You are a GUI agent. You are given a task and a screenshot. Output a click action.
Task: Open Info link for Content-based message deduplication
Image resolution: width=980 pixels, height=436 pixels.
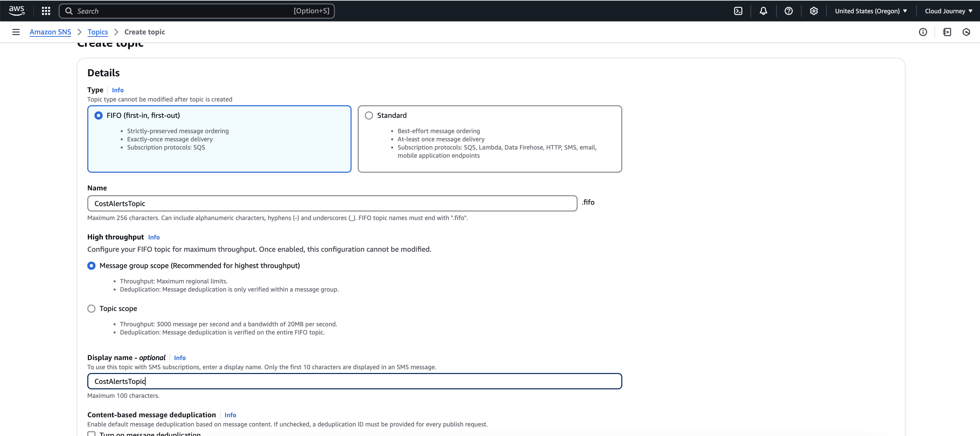[x=230, y=415]
